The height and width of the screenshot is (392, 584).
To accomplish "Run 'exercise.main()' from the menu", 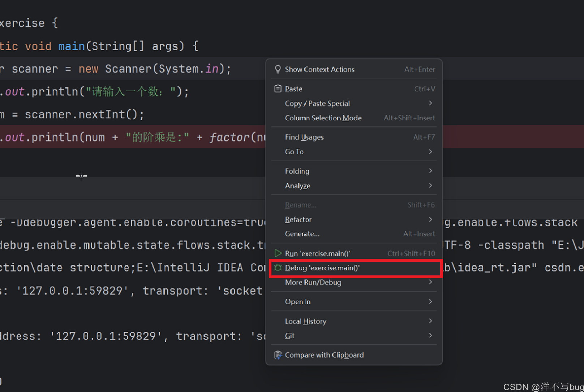I will 354,253.
